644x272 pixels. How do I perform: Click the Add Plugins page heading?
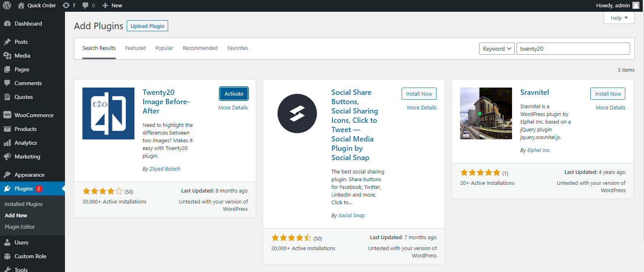pyautogui.click(x=99, y=26)
